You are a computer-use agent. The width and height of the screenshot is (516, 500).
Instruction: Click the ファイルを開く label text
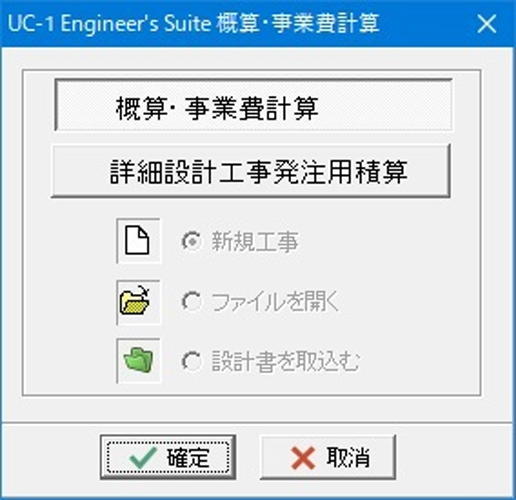[x=275, y=302]
